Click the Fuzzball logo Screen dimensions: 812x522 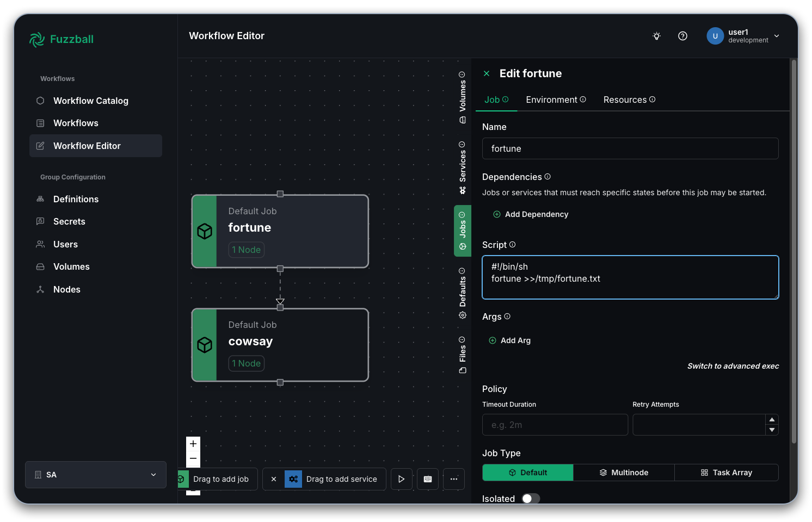coord(61,39)
